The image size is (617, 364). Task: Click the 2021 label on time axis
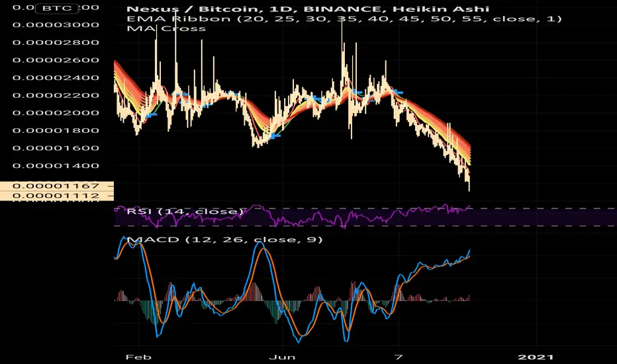tap(536, 357)
